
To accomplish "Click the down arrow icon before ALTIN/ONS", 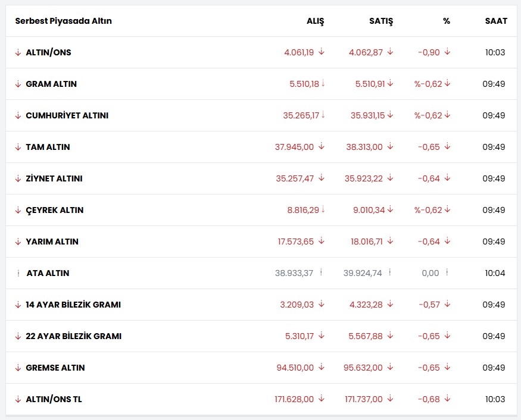I will pyautogui.click(x=18, y=52).
